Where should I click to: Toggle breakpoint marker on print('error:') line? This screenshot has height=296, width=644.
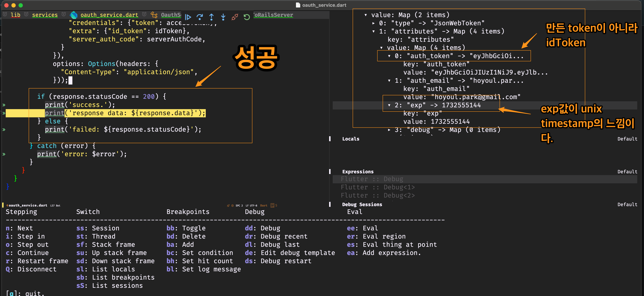(x=4, y=154)
